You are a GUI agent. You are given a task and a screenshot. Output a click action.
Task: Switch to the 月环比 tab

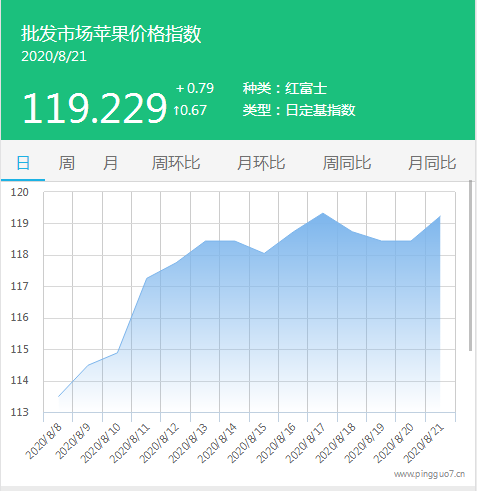pos(261,163)
